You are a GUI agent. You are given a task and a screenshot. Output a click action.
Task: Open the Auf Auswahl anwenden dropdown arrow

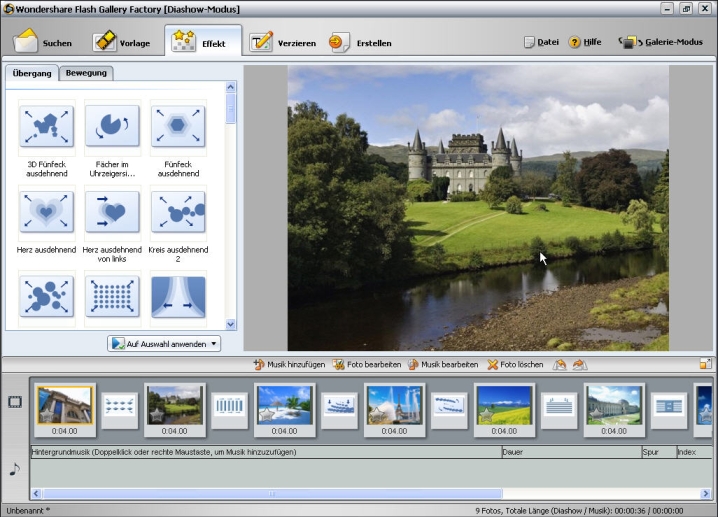[214, 344]
